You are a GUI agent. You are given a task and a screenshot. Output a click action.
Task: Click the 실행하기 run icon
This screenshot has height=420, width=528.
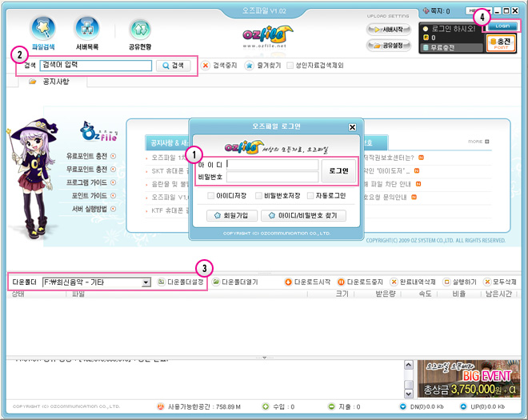tap(446, 282)
